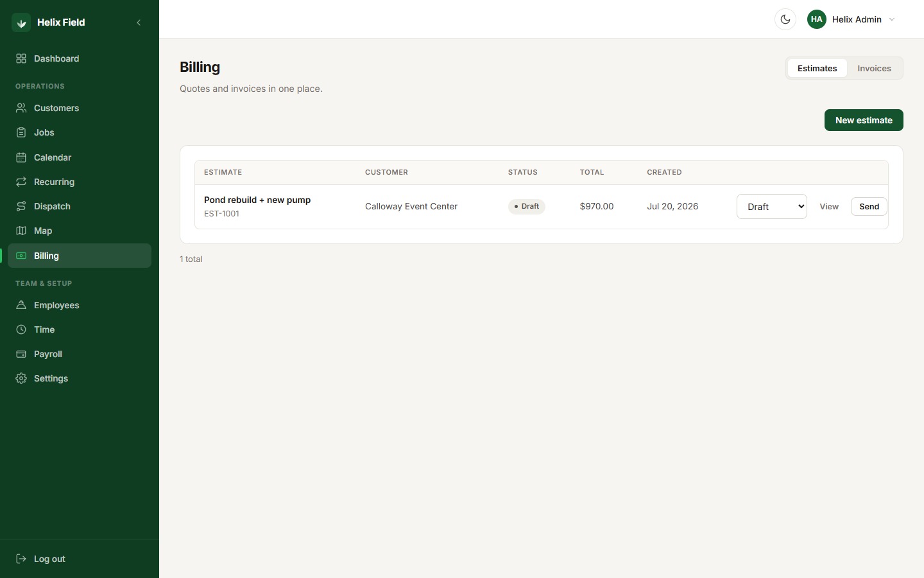Click the Calloway Event Center customer cell
924x578 pixels.
pos(411,206)
